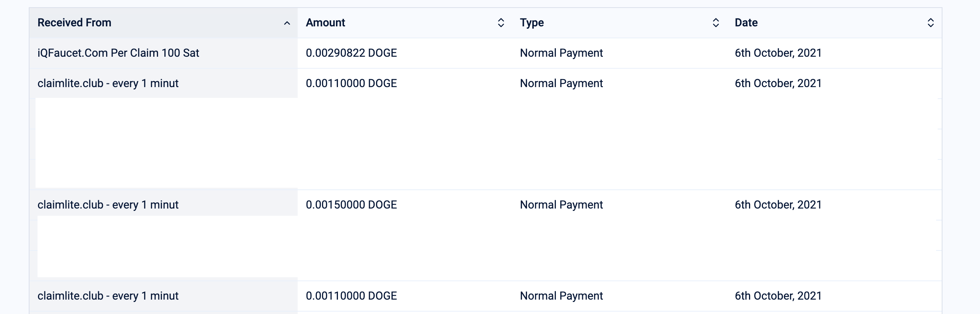Select the last visible claimlite.club sender entry
The height and width of the screenshot is (314, 980).
click(x=108, y=296)
